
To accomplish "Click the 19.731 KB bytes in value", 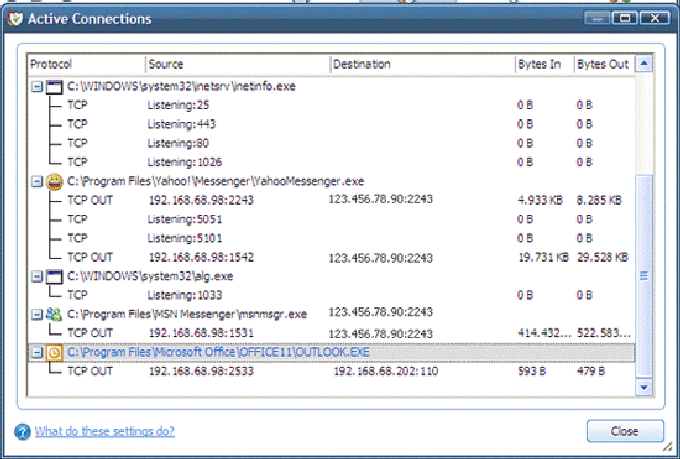I will [x=543, y=258].
